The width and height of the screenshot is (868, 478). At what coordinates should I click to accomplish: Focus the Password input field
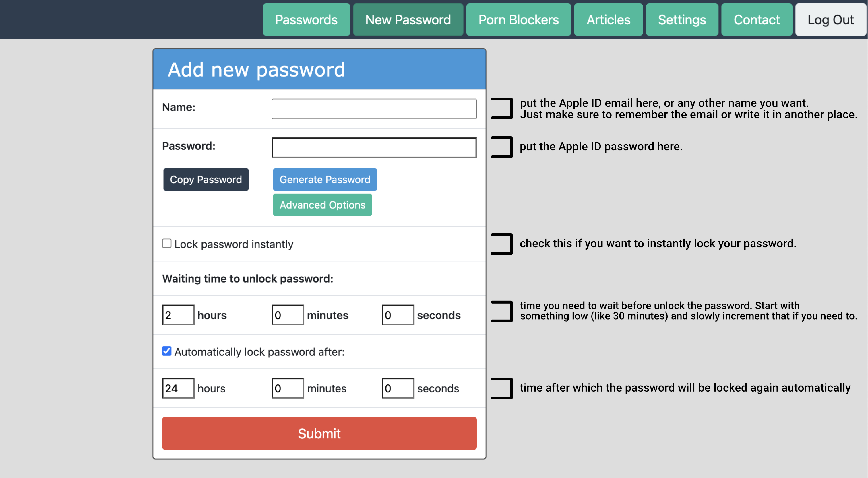pos(374,147)
